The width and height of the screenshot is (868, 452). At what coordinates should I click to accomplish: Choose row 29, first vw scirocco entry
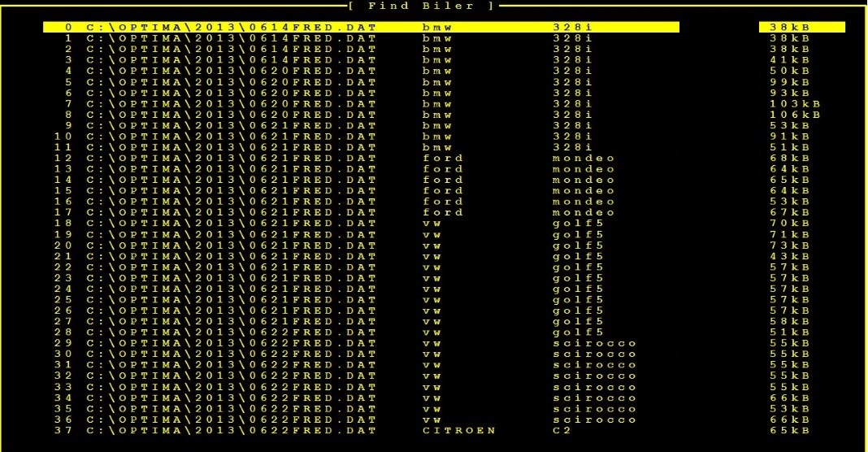pyautogui.click(x=361, y=343)
